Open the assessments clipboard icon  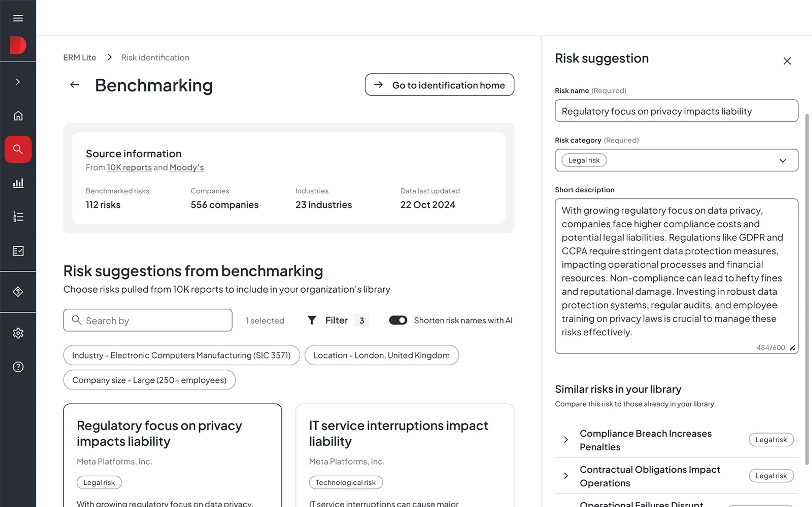click(x=18, y=251)
